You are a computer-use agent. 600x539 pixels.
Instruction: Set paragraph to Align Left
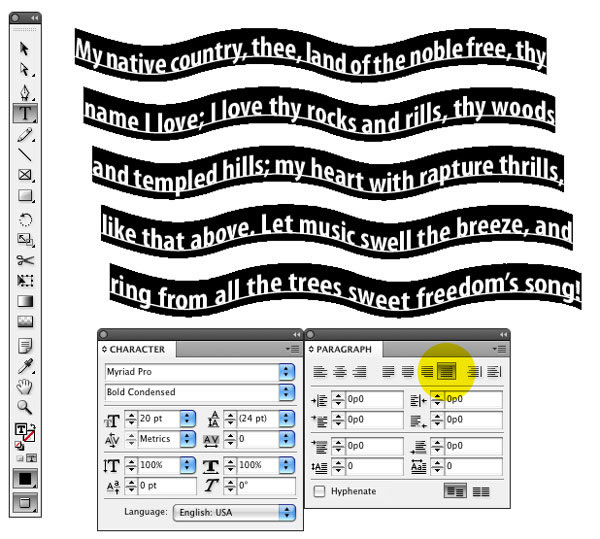click(x=320, y=371)
